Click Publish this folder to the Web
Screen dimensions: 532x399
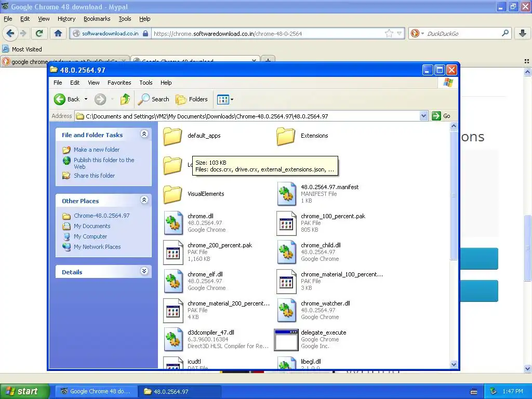[104, 163]
